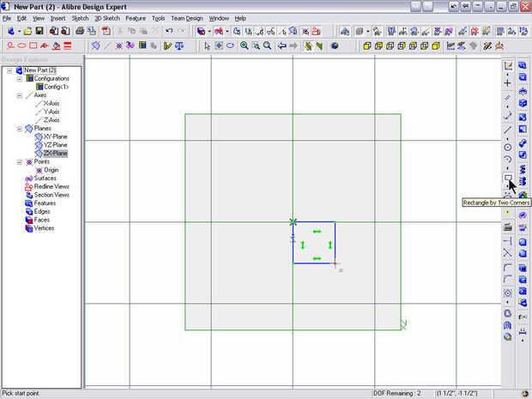
Task: Click Section Views tree item
Action: point(51,195)
